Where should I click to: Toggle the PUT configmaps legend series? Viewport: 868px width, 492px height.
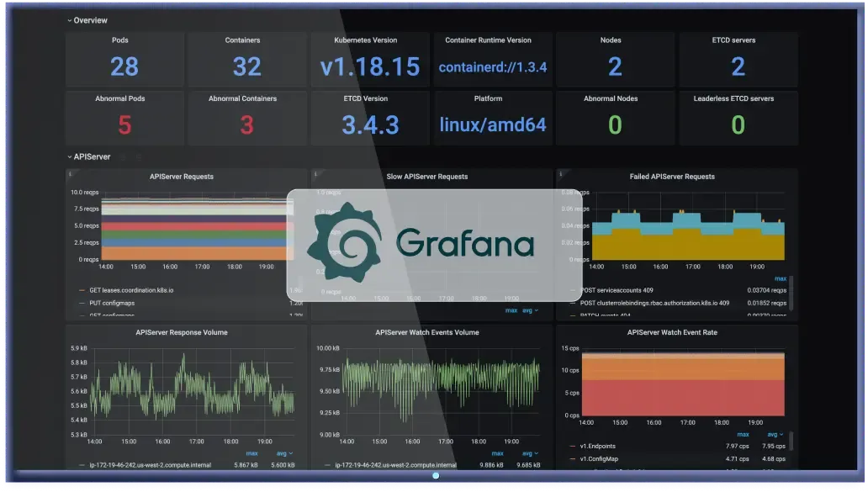[x=112, y=304]
